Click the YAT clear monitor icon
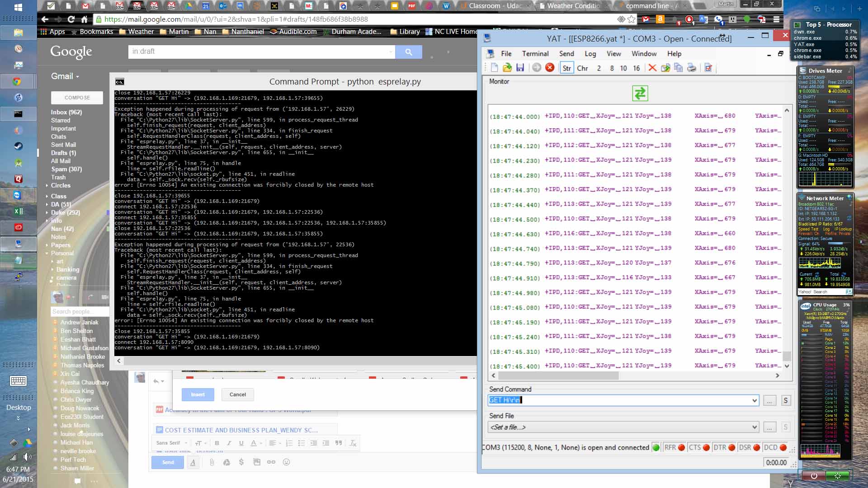This screenshot has width=868, height=488. point(652,67)
